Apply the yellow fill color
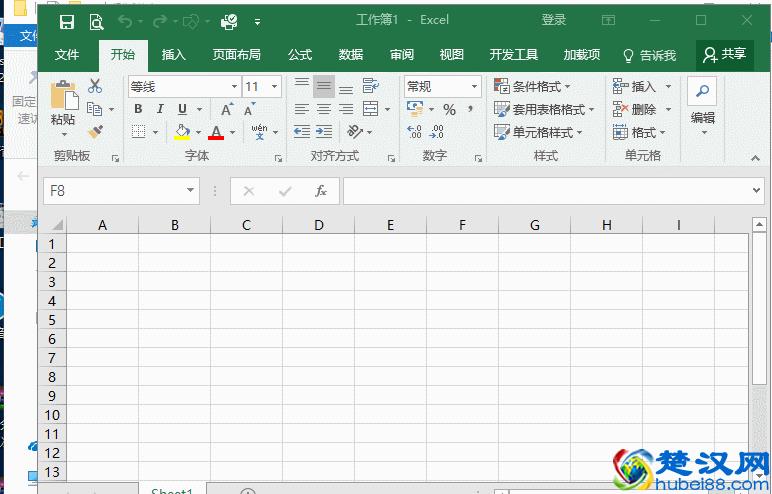Viewport: 772px width, 494px height. click(182, 132)
